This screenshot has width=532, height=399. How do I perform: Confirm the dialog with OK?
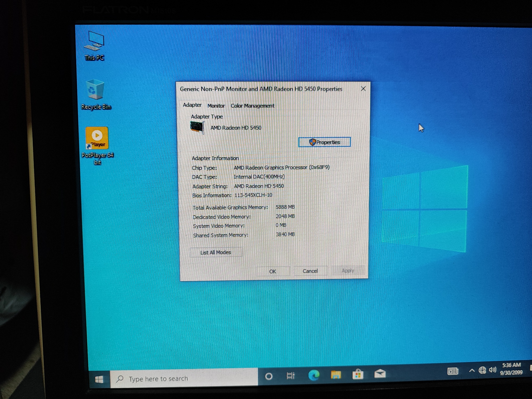pyautogui.click(x=272, y=271)
